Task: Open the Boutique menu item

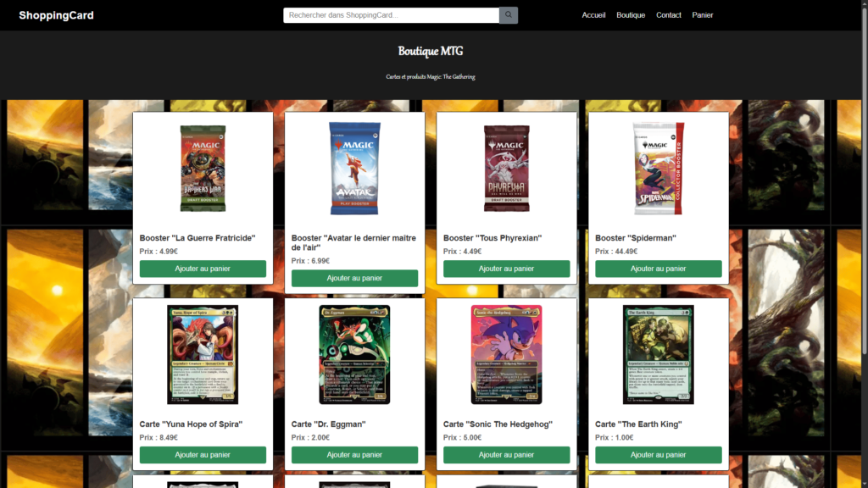Action: pos(631,15)
